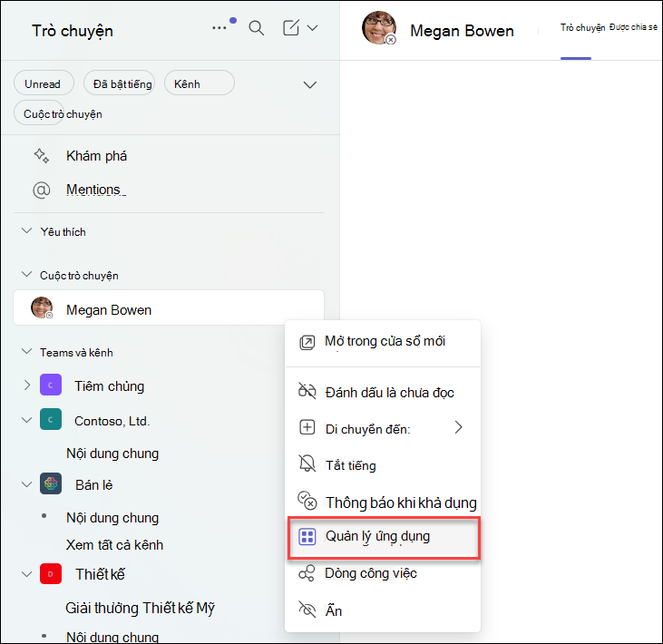
Task: Expand the Tiêm chủng team
Action: (26, 385)
